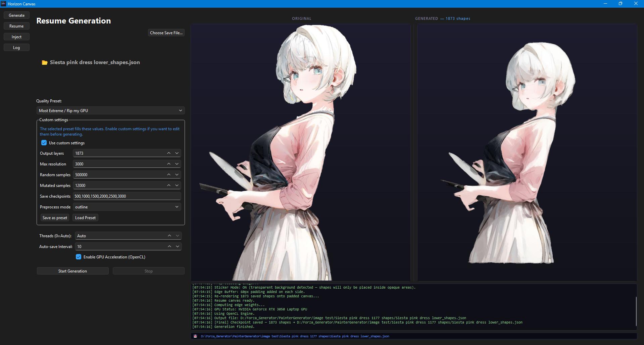Select the Resume tab in the sidebar
This screenshot has width=644, height=345.
coord(16,26)
